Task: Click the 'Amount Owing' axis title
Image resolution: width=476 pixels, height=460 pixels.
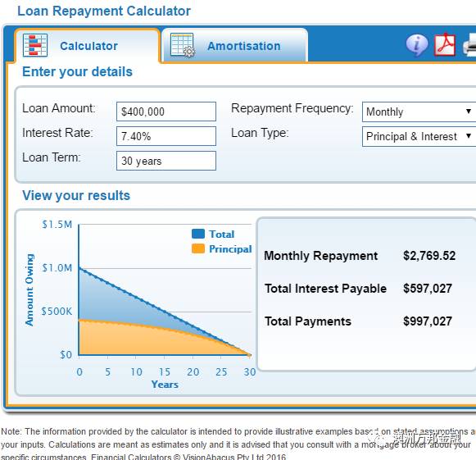Action: pyautogui.click(x=29, y=289)
